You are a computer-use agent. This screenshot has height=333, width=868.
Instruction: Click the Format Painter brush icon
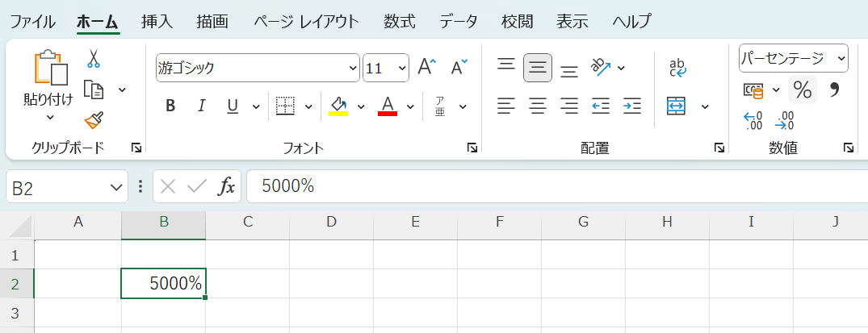coord(94,120)
